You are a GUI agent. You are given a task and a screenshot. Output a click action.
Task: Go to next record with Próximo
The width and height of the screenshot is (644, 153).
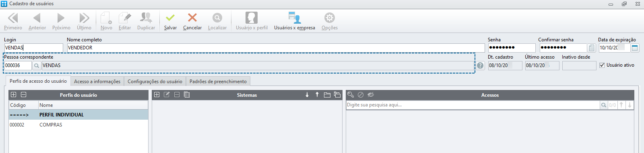click(61, 21)
